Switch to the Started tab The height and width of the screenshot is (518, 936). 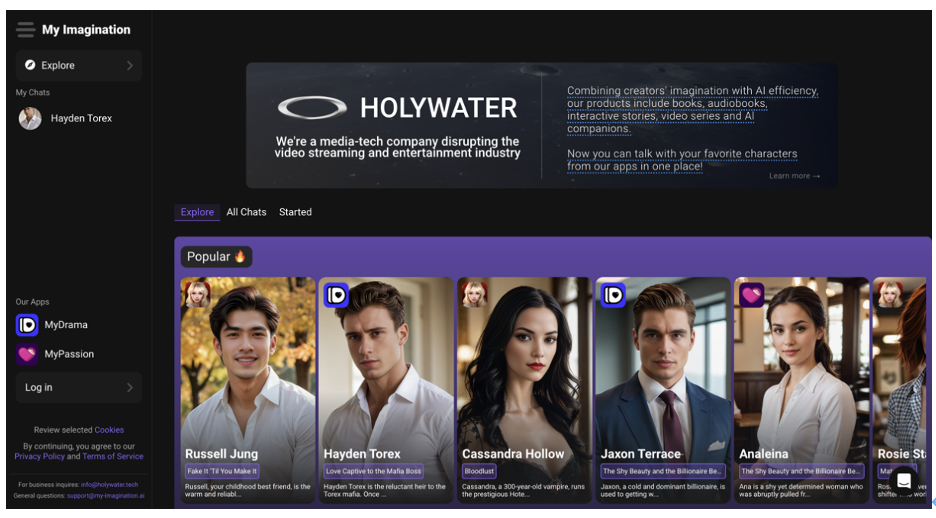pos(295,212)
